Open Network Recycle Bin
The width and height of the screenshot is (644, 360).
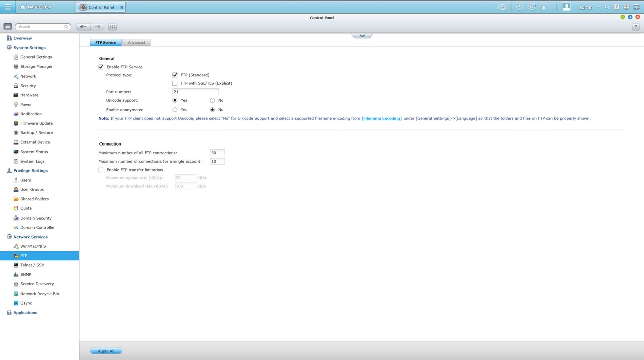coord(39,294)
